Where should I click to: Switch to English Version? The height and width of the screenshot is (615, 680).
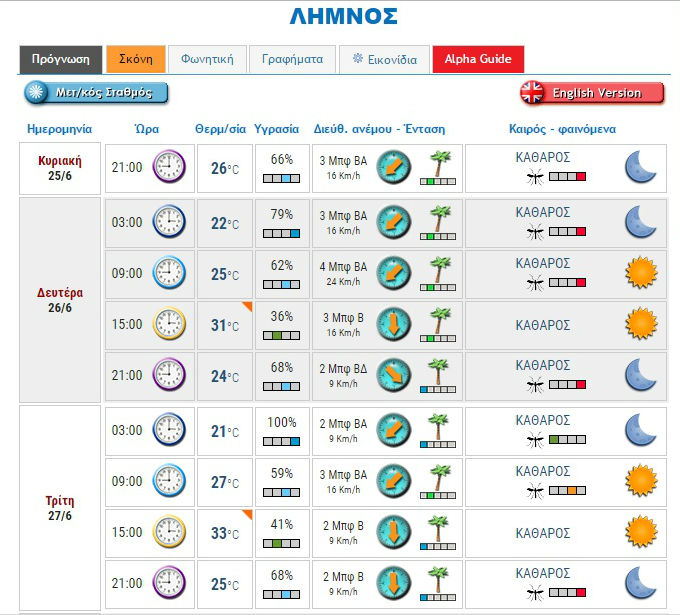click(x=592, y=92)
